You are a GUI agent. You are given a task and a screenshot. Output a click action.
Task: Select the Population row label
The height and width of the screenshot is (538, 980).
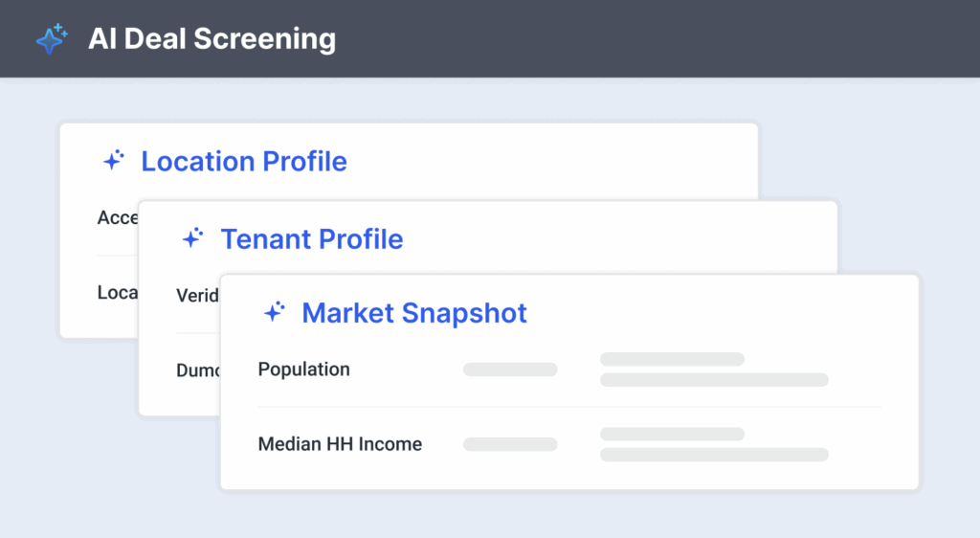303,370
